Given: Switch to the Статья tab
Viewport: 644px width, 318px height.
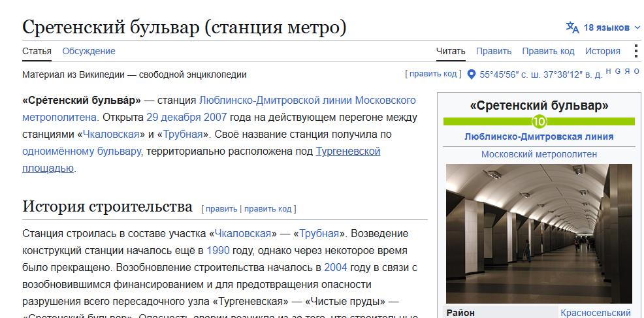Looking at the screenshot, I should click(x=37, y=52).
